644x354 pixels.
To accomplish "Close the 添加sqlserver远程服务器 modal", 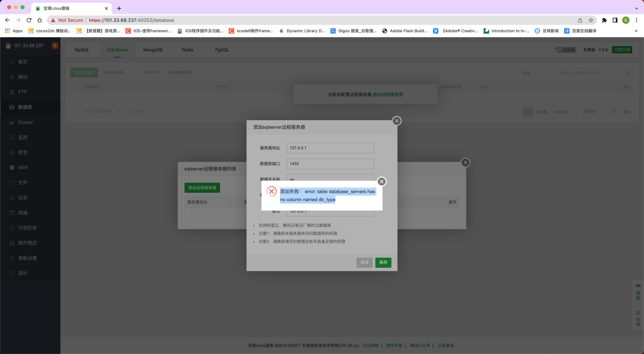I will (x=397, y=120).
